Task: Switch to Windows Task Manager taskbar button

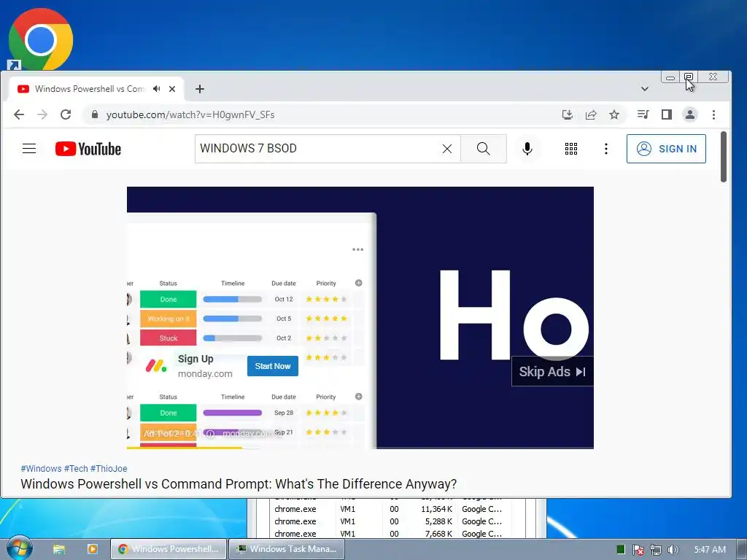Action: click(x=286, y=549)
